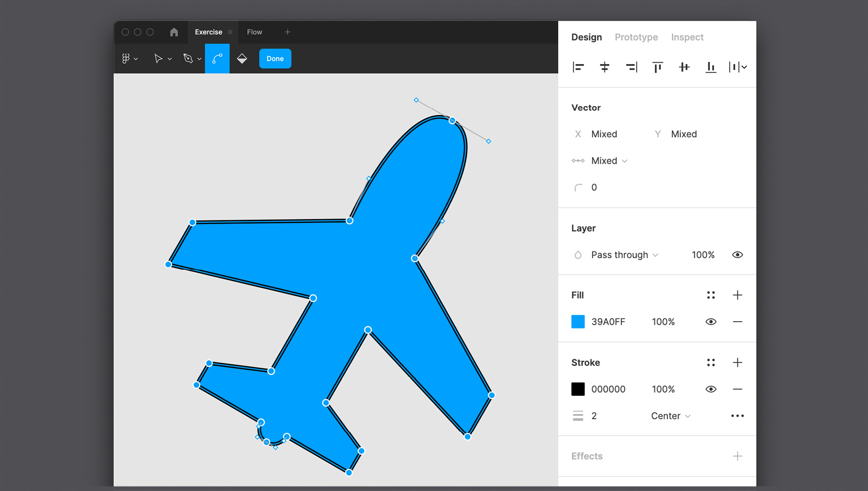Click the align top icon

click(x=658, y=67)
